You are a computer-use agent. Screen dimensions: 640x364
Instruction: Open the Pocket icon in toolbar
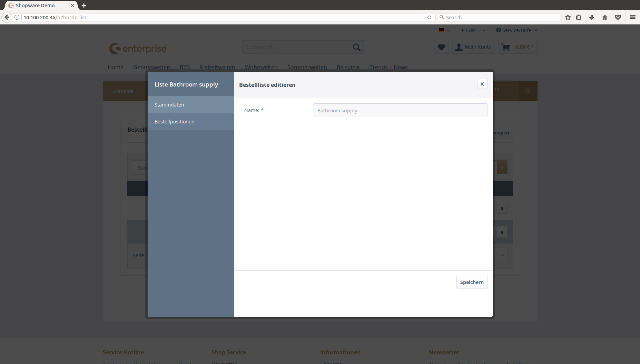(x=618, y=17)
